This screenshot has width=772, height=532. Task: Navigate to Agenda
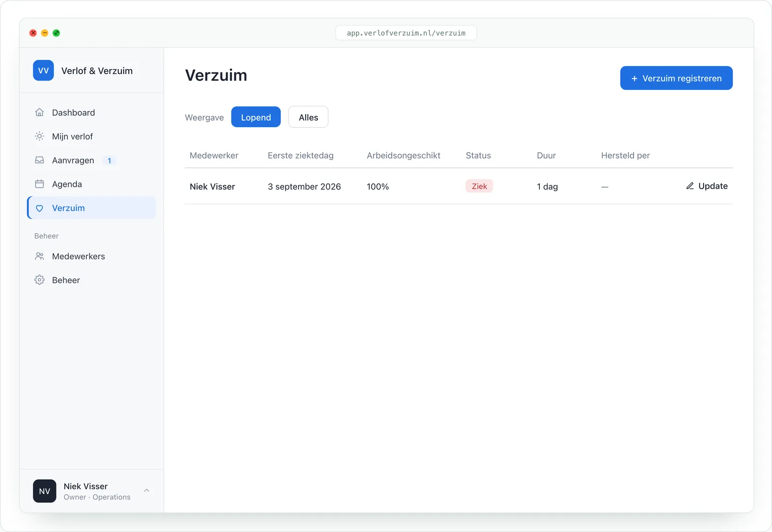click(x=92, y=184)
